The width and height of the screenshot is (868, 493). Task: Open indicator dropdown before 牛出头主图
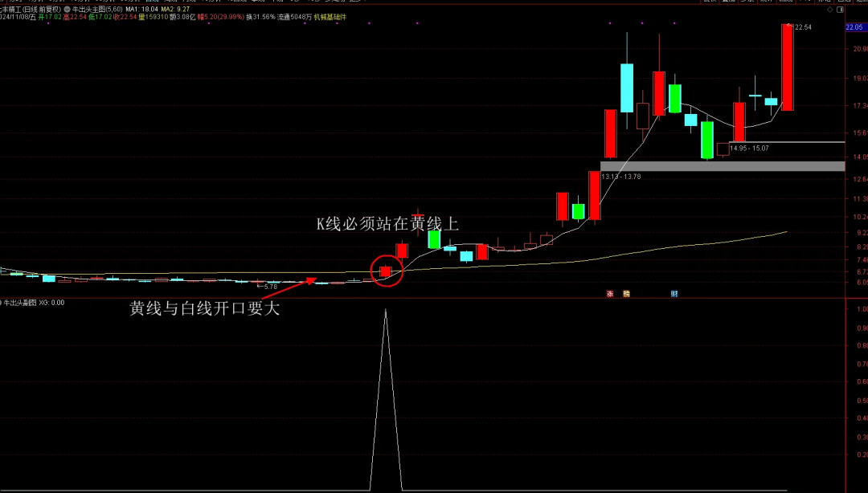[x=67, y=9]
